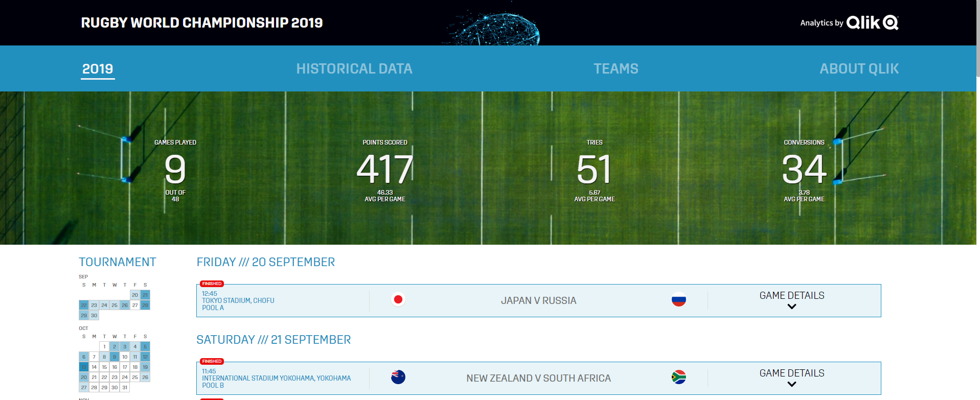Click the Games Played value 9

[175, 169]
